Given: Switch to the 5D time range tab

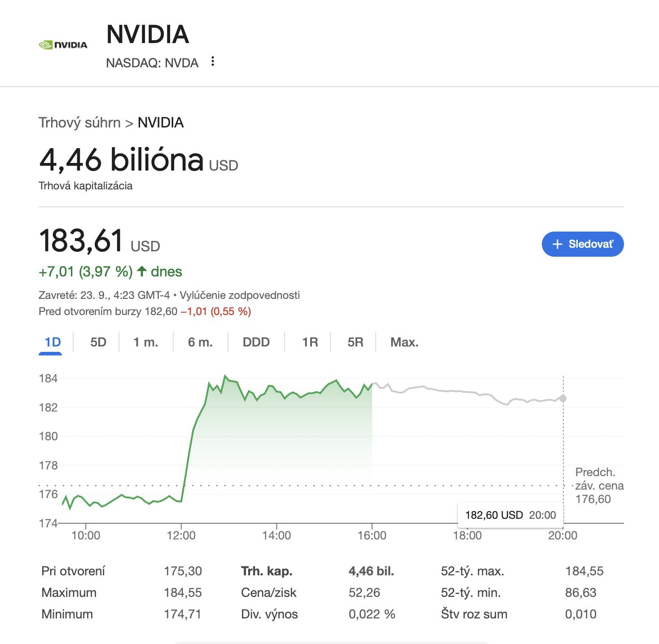Looking at the screenshot, I should point(97,342).
